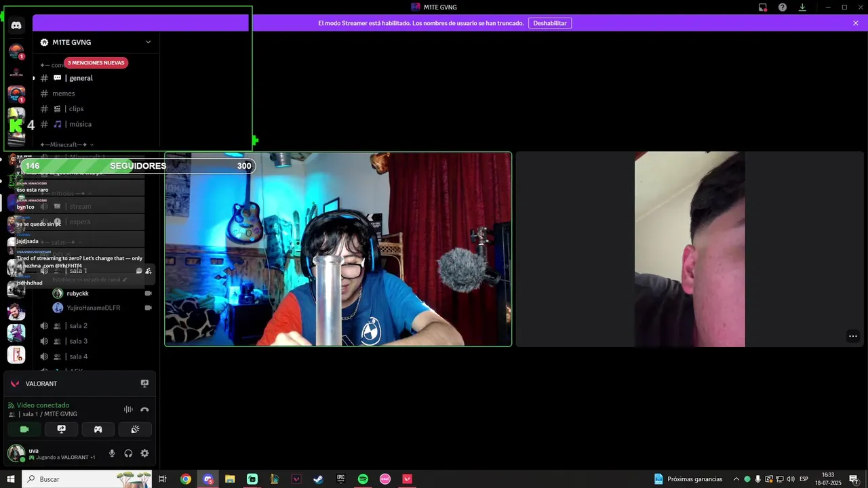The width and height of the screenshot is (868, 488).
Task: Click Deshabilitar in streamer mode banner
Action: pyautogui.click(x=550, y=23)
